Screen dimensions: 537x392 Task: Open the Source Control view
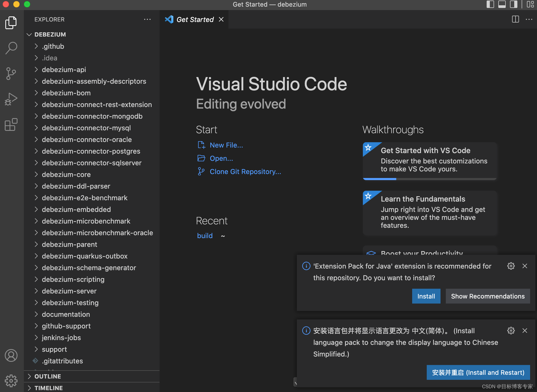coord(11,73)
